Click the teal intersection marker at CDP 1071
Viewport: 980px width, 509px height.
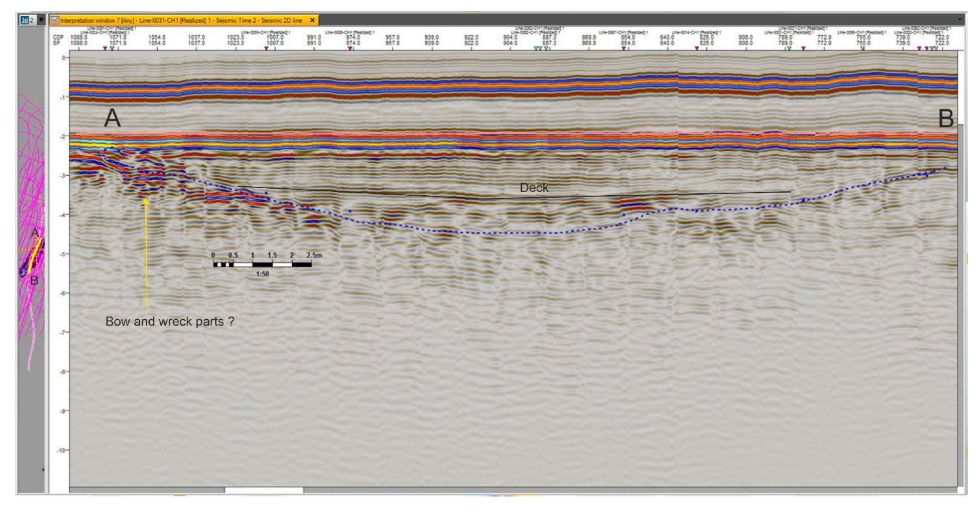112,48
